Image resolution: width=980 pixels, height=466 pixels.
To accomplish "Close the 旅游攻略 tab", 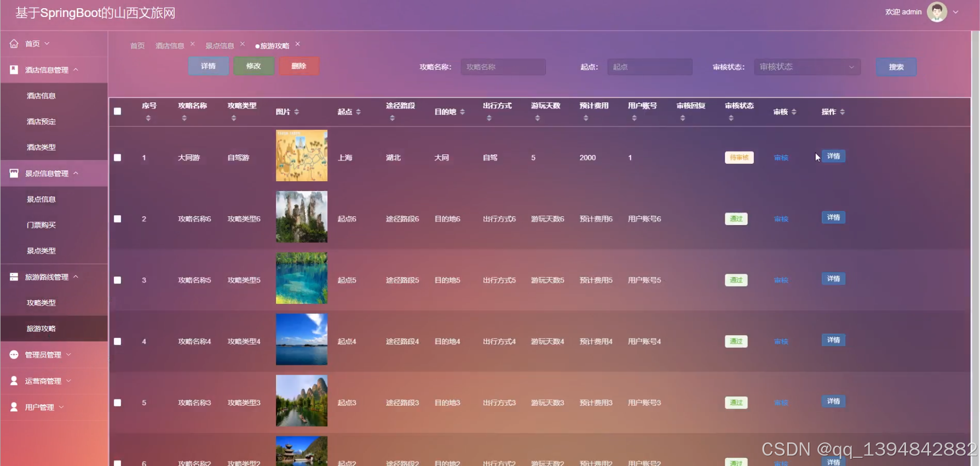I will point(298,44).
